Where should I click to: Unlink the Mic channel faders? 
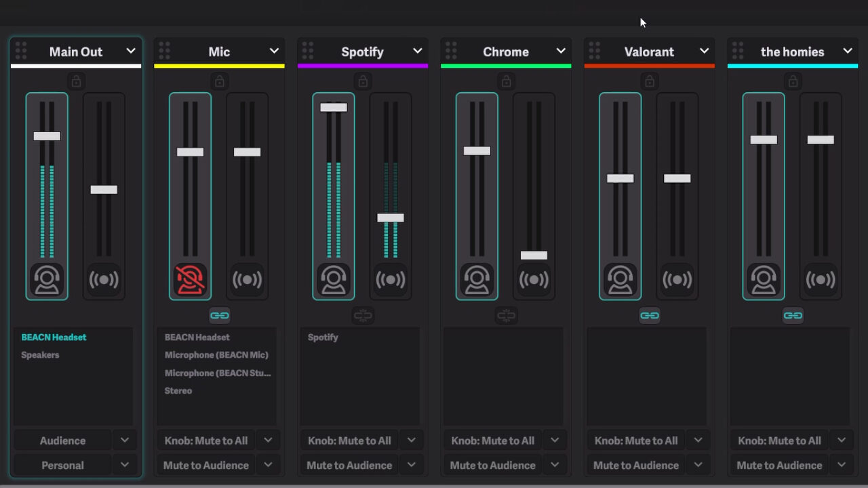tap(219, 315)
